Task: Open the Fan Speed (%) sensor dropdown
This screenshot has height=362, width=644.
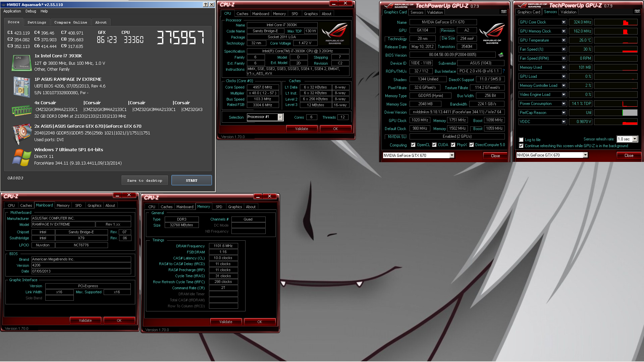Action: click(x=564, y=49)
